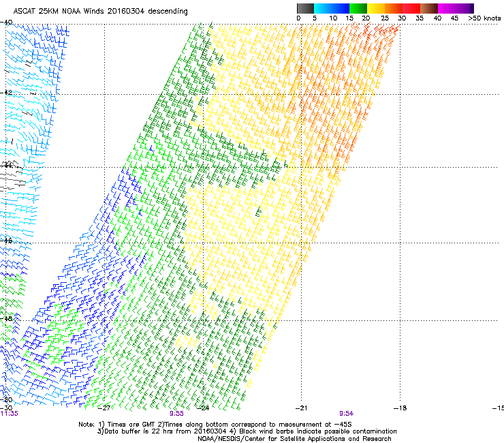The height and width of the screenshot is (443, 504).
Task: Click the "NOAA/NESDIS/Center for Satellite Applications and Research" credit
Action: coord(294,439)
